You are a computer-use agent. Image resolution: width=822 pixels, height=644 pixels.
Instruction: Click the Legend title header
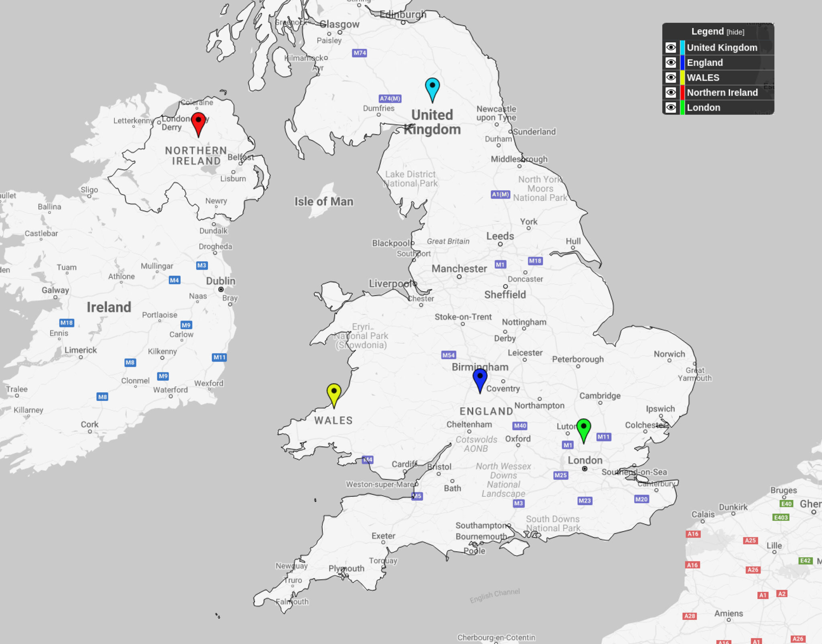tap(707, 31)
